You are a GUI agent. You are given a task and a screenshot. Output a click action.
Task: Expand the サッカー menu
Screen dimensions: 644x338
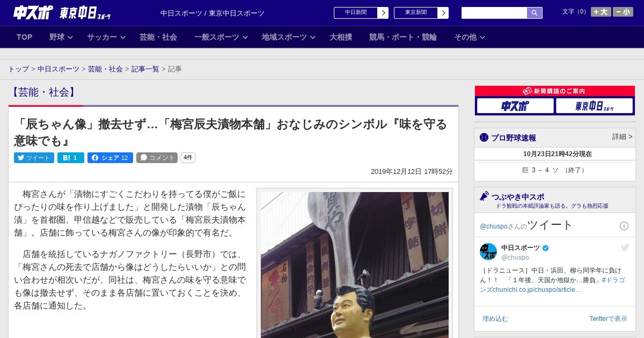pyautogui.click(x=106, y=37)
